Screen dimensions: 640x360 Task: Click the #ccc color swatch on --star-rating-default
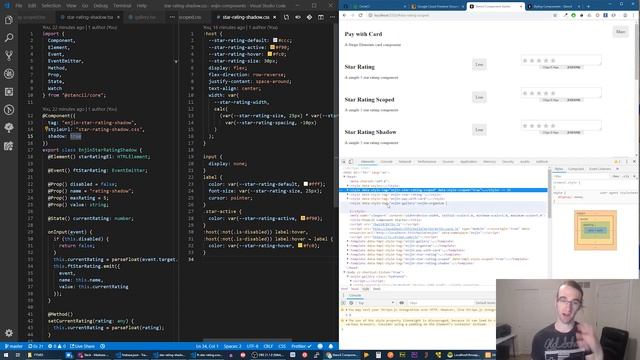275,40
